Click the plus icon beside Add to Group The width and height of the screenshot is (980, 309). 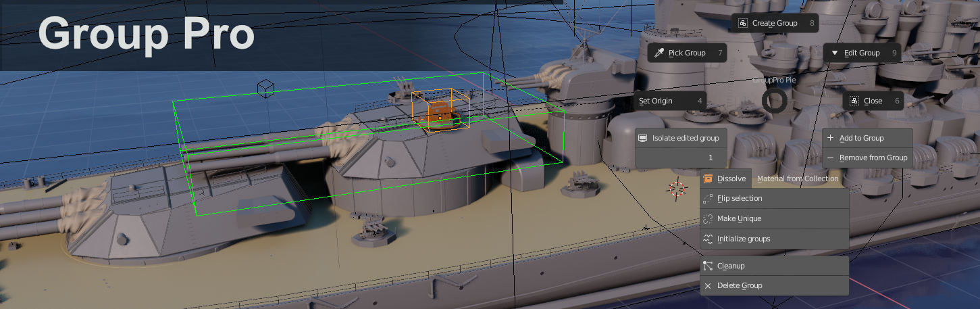click(x=830, y=138)
